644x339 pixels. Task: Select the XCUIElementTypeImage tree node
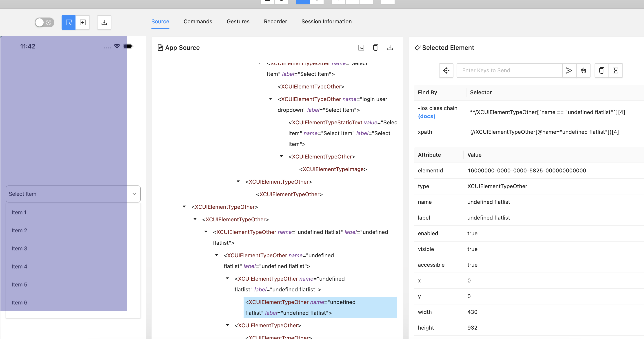tap(333, 169)
